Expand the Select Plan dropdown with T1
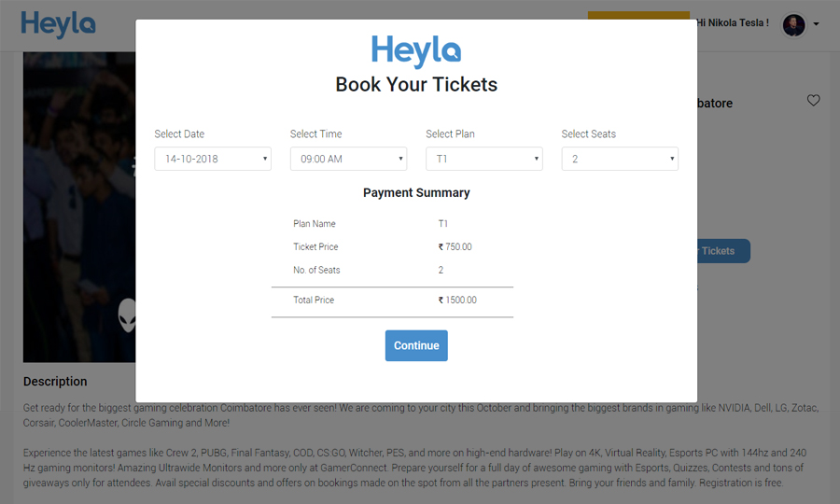Image resolution: width=840 pixels, height=504 pixels. click(483, 159)
